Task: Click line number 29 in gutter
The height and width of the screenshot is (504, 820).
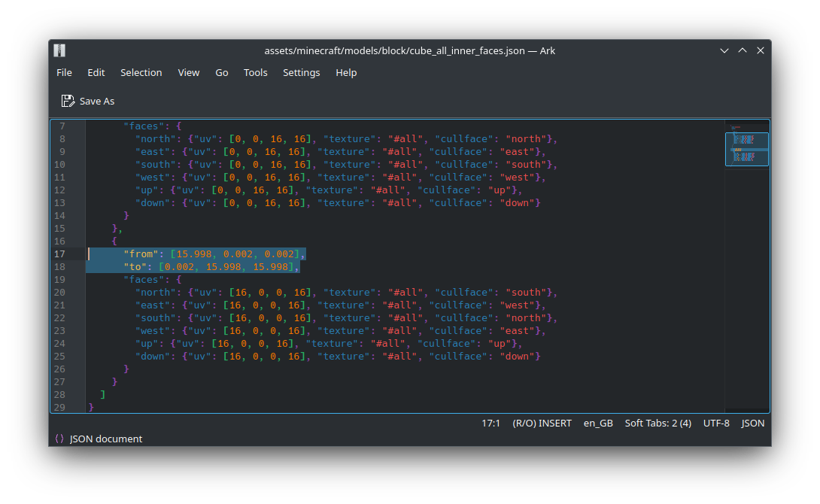Action: 59,407
